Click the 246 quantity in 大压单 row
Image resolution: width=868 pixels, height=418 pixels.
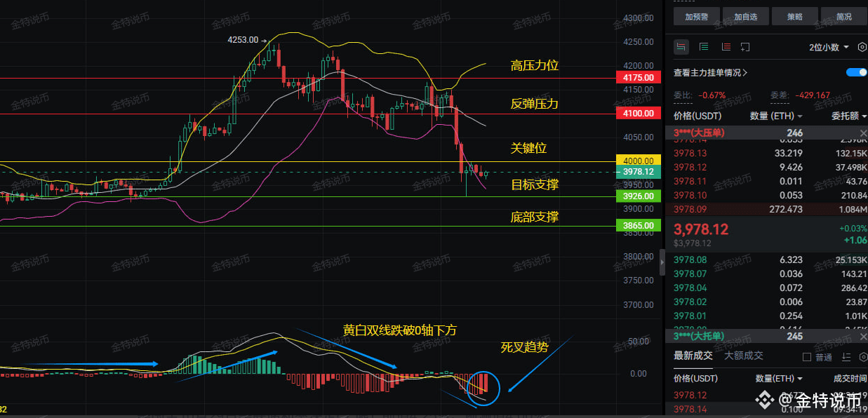(794, 133)
